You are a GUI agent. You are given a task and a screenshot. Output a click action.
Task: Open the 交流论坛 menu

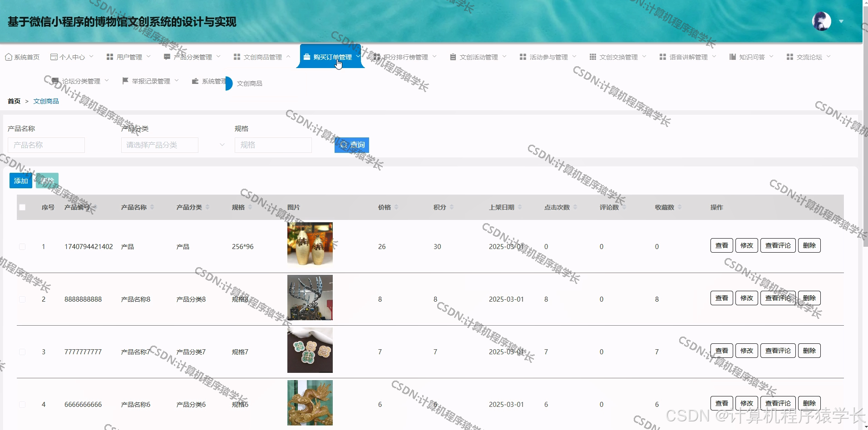coord(808,57)
